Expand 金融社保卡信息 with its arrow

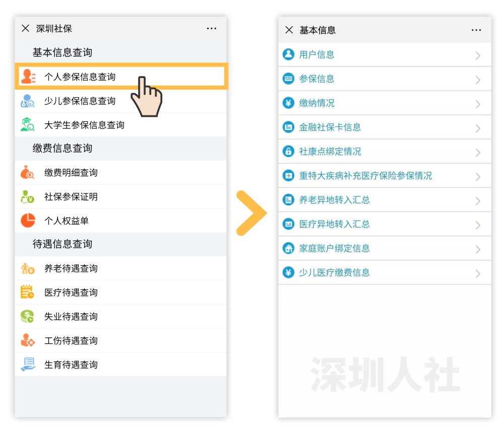477,127
